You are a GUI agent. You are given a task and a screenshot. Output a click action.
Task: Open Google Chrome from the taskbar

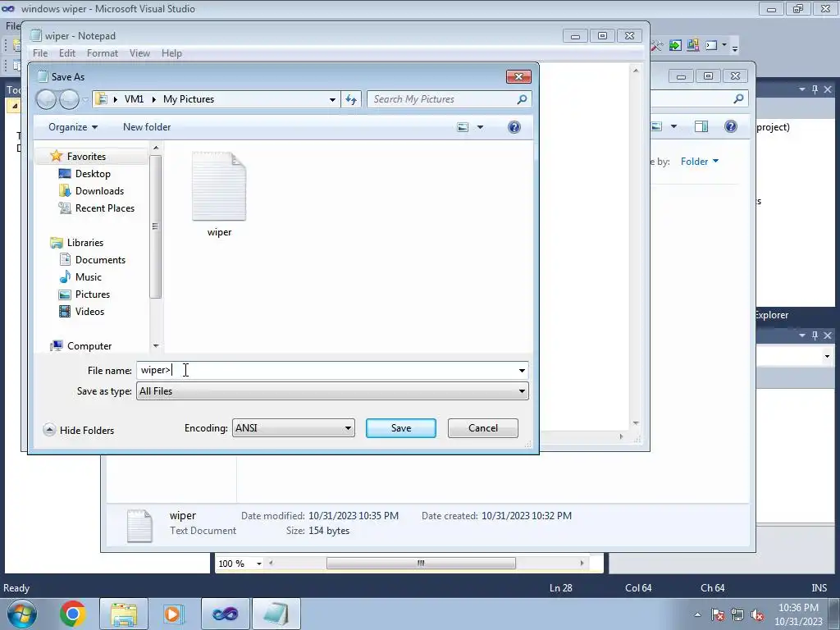pos(73,614)
